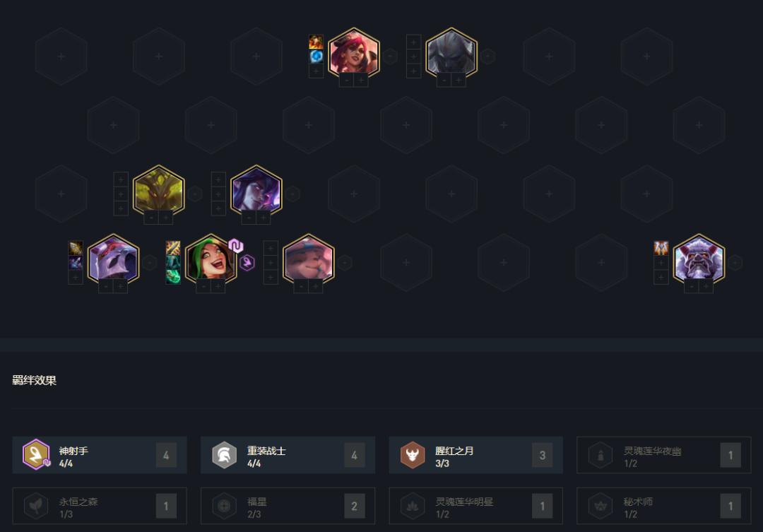Select the red-haired champion in the top row
Viewport: 763px width, 532px height.
tap(354, 52)
